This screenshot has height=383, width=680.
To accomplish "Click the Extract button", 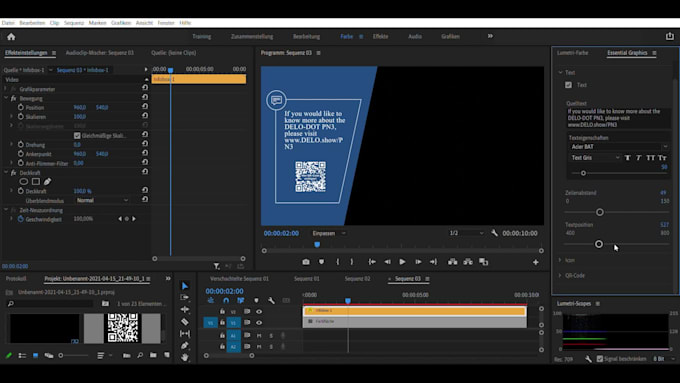I will 468,262.
